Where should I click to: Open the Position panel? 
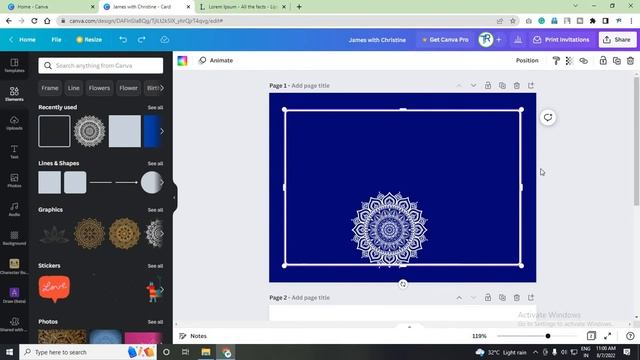tap(527, 60)
